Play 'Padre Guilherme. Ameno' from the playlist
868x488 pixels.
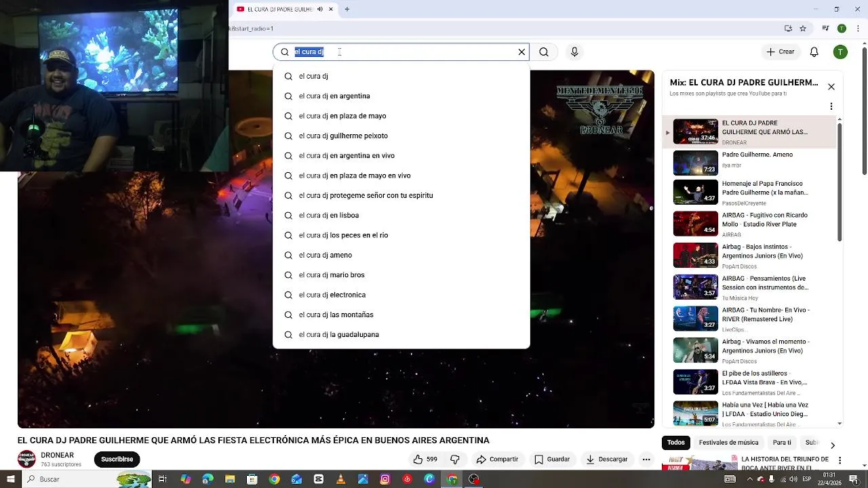click(x=749, y=163)
